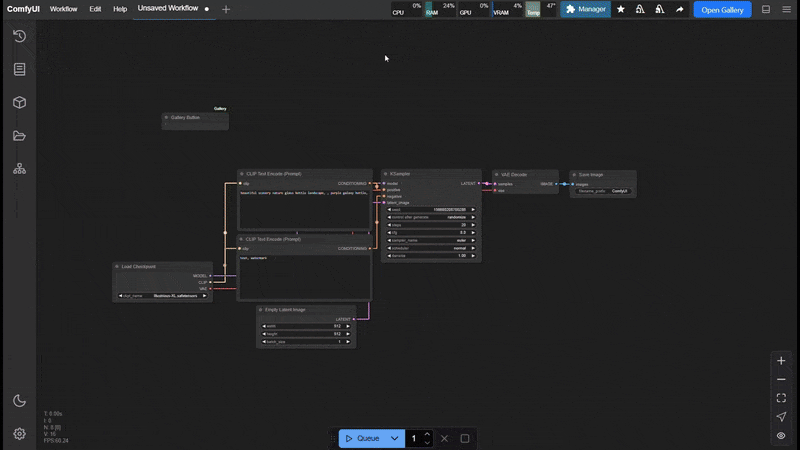Screen dimensions: 800x450
Task: Open the ckpt_name checkpoint selector
Action: click(x=162, y=296)
